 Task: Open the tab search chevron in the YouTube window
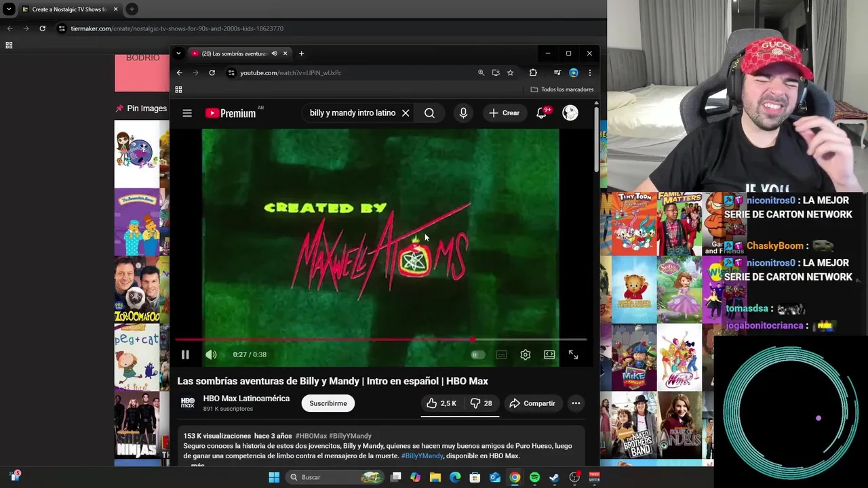(x=178, y=54)
